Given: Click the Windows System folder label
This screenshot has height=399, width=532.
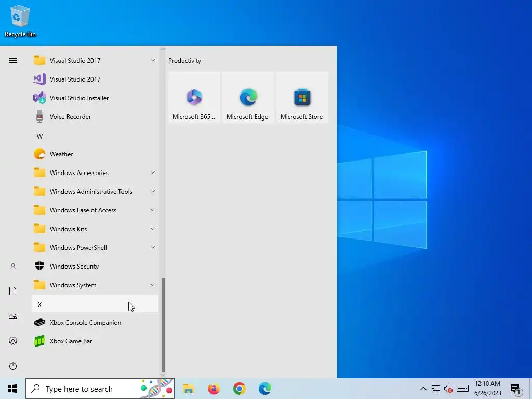Looking at the screenshot, I should pyautogui.click(x=73, y=285).
